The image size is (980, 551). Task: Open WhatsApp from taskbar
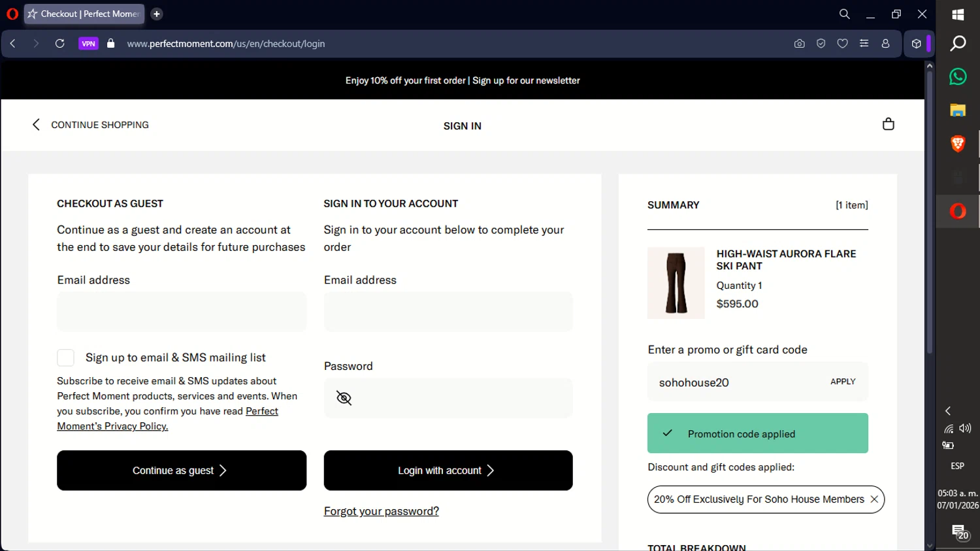pos(958,76)
